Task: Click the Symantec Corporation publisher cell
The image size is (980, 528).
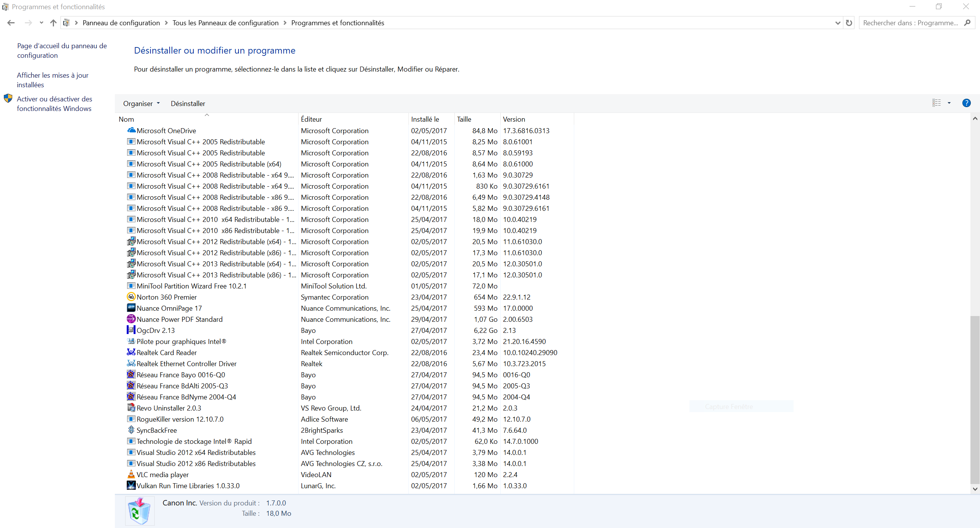Action: point(335,297)
